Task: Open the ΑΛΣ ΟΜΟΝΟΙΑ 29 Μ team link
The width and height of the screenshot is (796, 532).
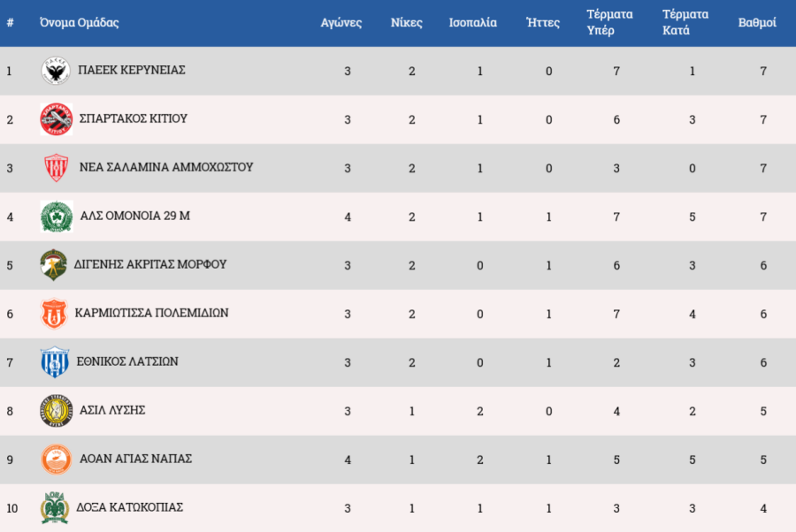Action: tap(134, 216)
